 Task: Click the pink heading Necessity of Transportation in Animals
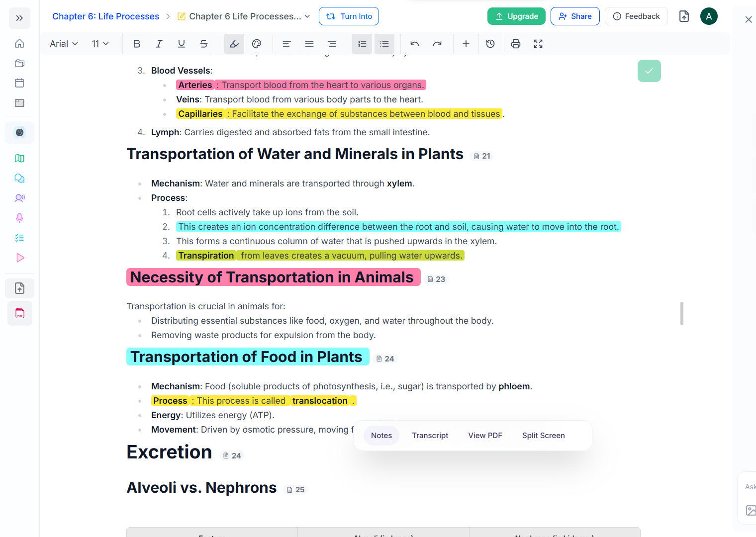tap(273, 277)
